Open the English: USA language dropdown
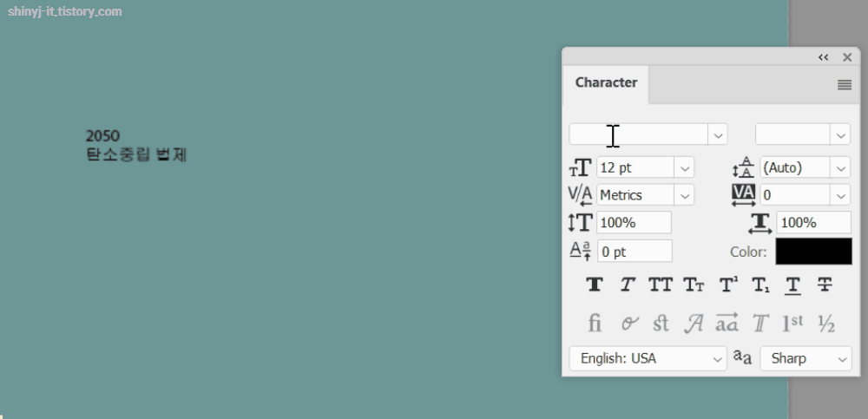The width and height of the screenshot is (868, 419). pyautogui.click(x=648, y=358)
